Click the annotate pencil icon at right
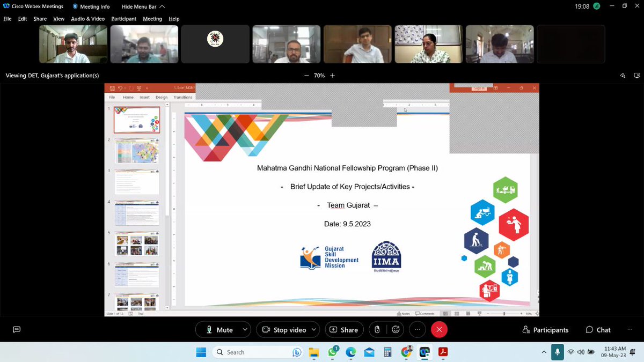 [623, 76]
